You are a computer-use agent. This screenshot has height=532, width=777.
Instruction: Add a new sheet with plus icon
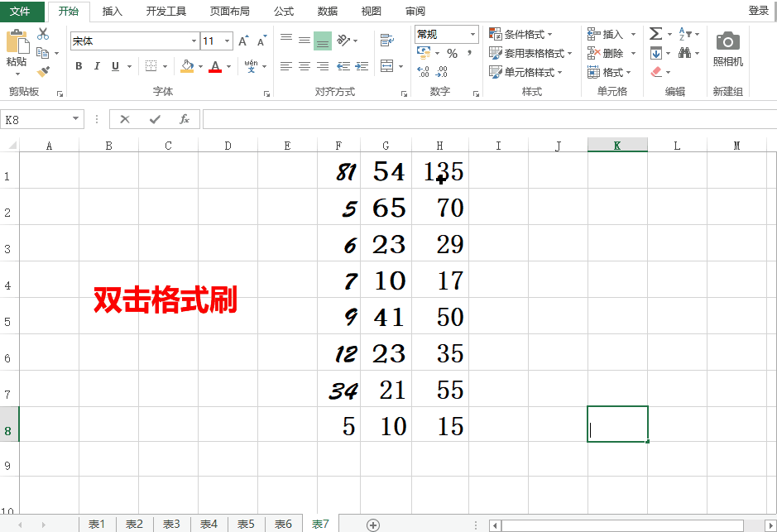coord(373,525)
